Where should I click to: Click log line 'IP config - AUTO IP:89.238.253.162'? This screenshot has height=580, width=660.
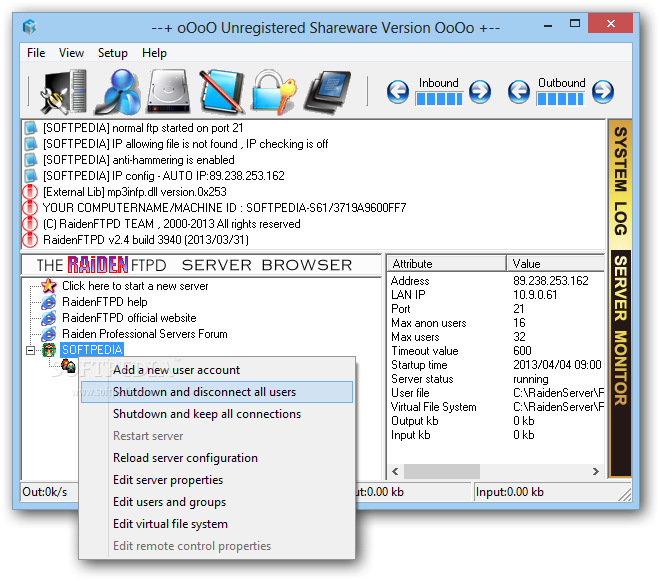[x=164, y=176]
